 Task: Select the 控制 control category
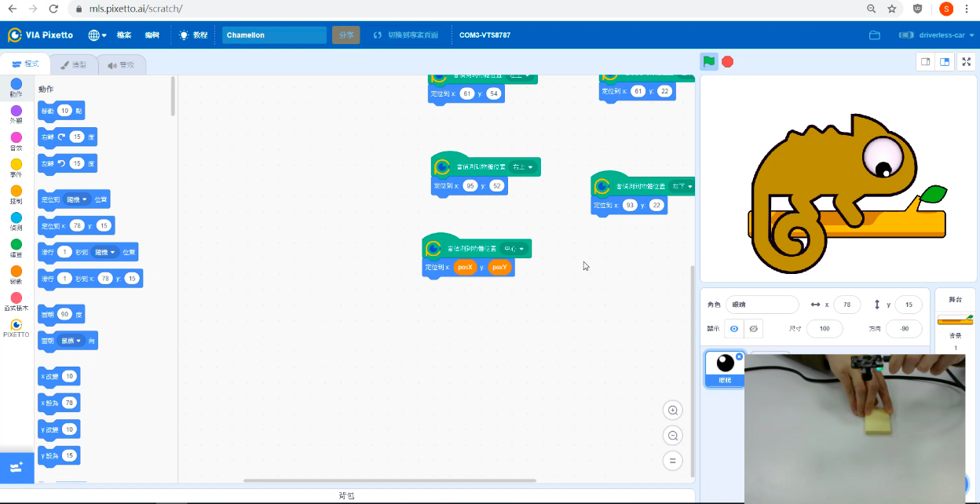click(16, 195)
